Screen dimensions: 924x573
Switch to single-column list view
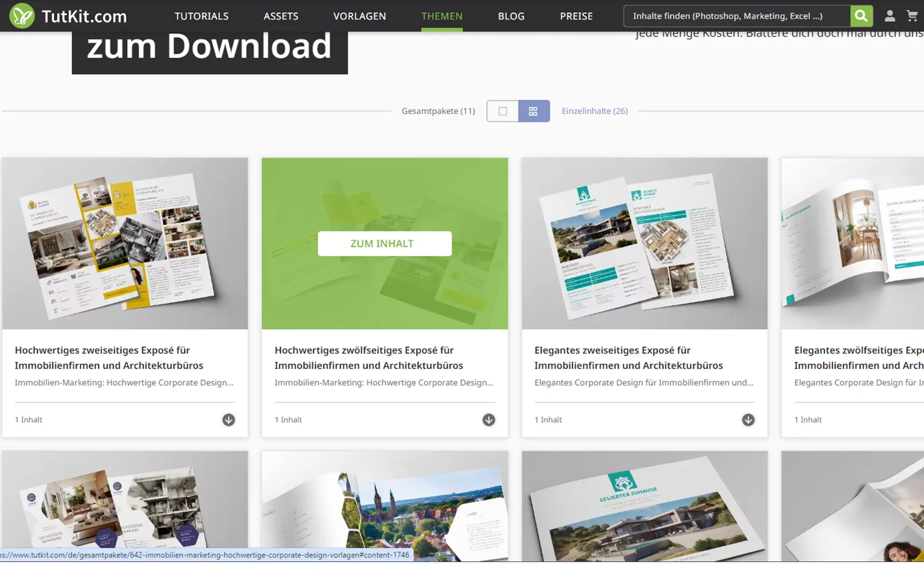503,111
